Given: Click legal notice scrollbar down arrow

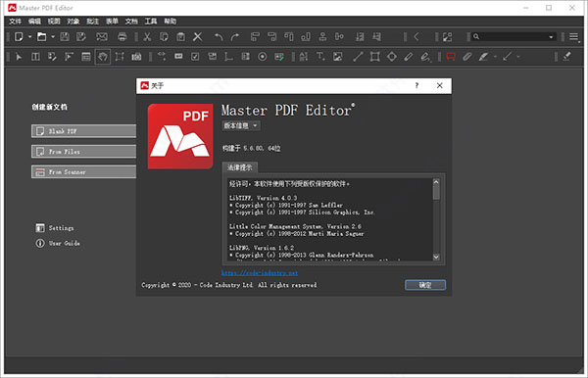Looking at the screenshot, I should tap(436, 257).
